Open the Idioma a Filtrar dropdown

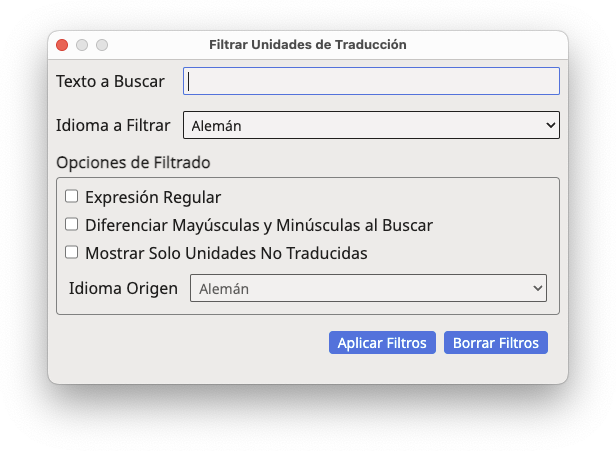(371, 125)
